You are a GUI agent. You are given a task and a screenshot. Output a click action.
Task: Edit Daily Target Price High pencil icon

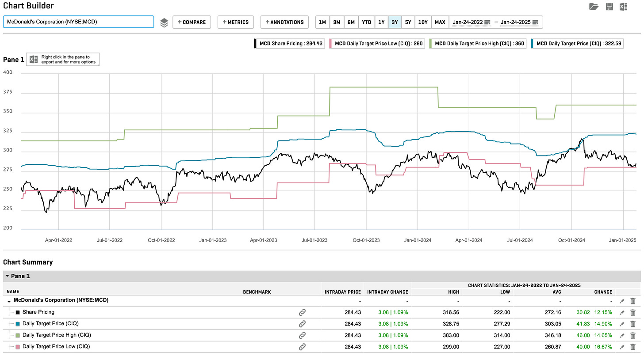click(x=622, y=335)
